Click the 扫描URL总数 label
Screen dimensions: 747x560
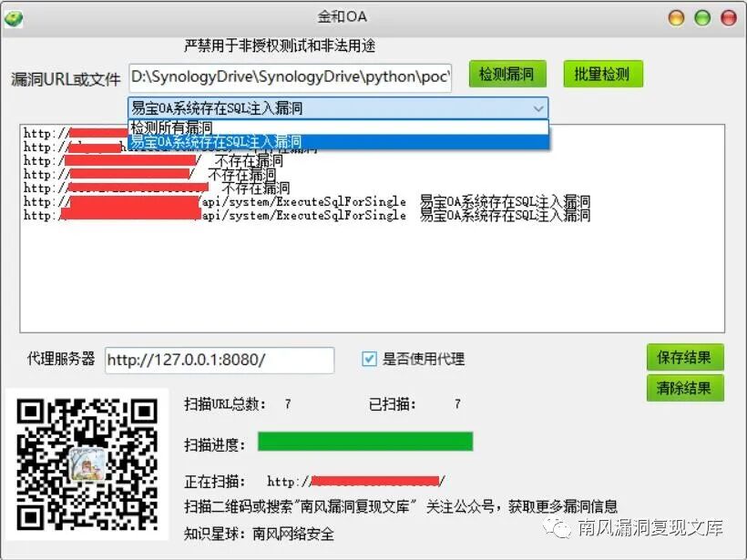pyautogui.click(x=225, y=404)
